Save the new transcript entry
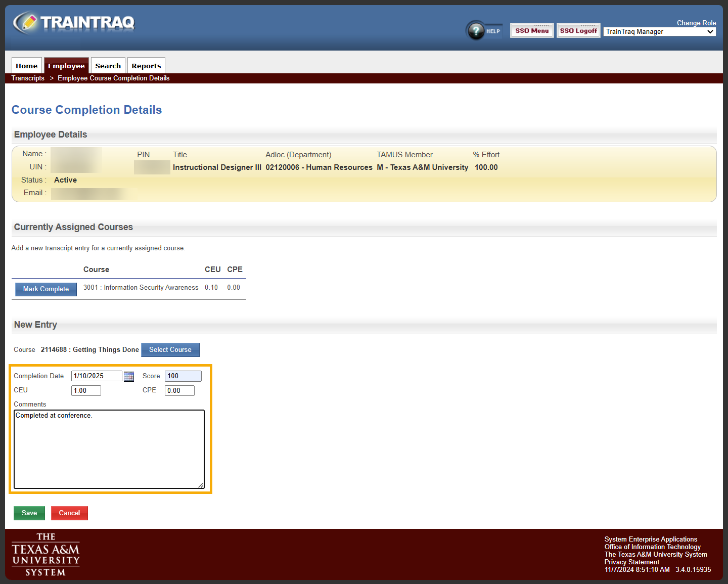 [29, 513]
